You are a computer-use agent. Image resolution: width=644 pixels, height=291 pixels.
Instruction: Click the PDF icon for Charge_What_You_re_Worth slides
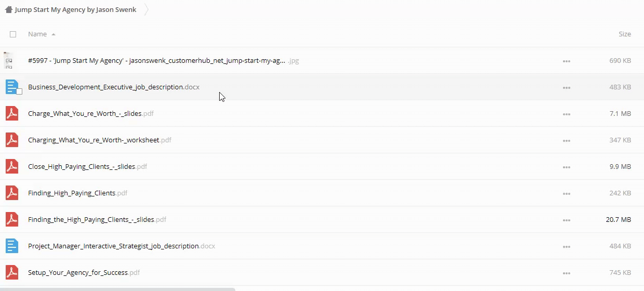point(11,113)
